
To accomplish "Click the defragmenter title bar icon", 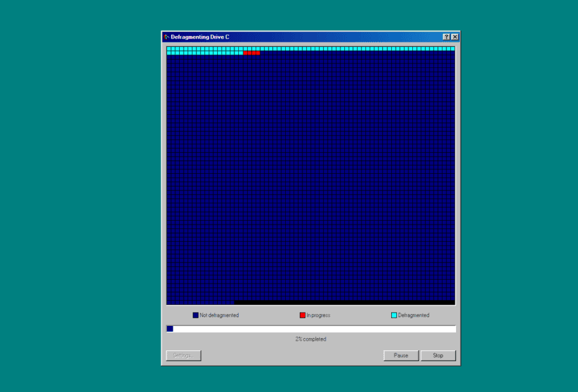I will point(166,37).
